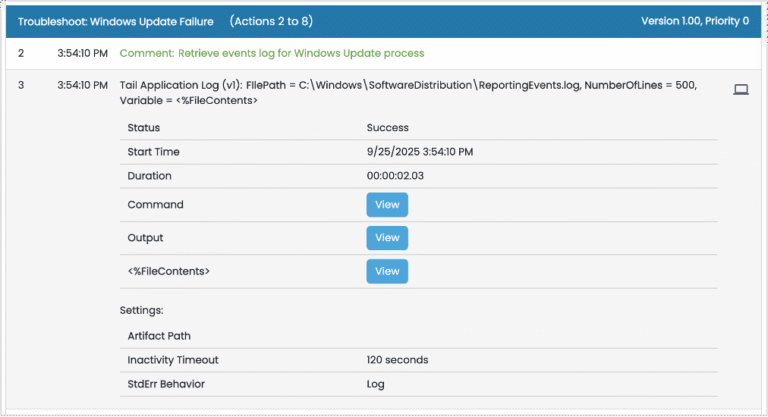The image size is (768, 417).
Task: View the Command details
Action: [387, 205]
